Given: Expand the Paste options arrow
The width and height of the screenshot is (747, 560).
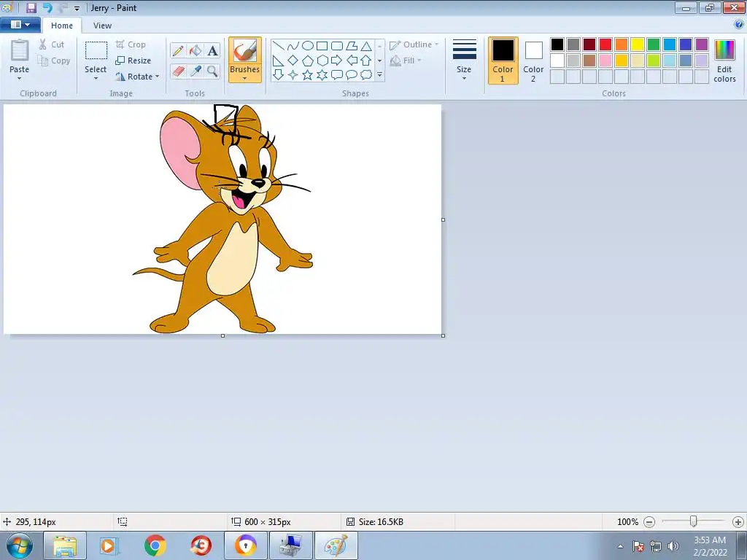Looking at the screenshot, I should (x=20, y=78).
